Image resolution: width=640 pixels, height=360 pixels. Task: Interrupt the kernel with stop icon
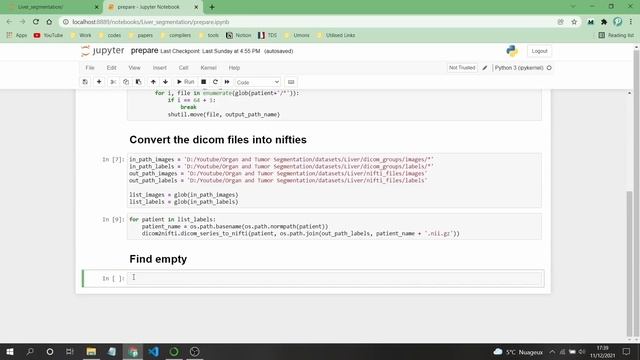tap(203, 82)
